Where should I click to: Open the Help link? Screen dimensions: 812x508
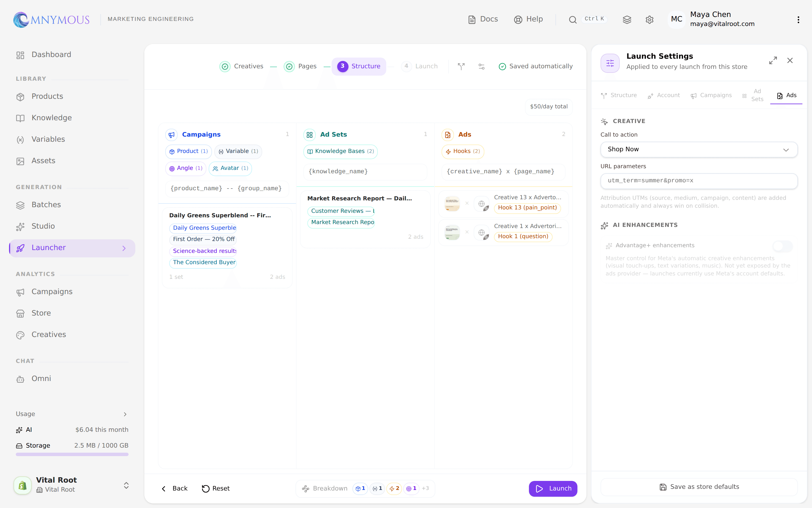pos(528,19)
